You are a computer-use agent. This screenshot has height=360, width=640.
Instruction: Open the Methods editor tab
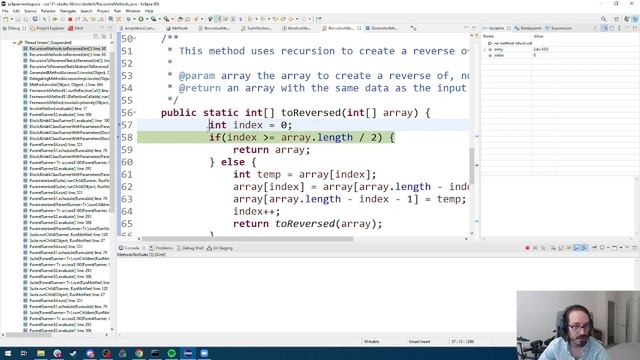point(177,28)
